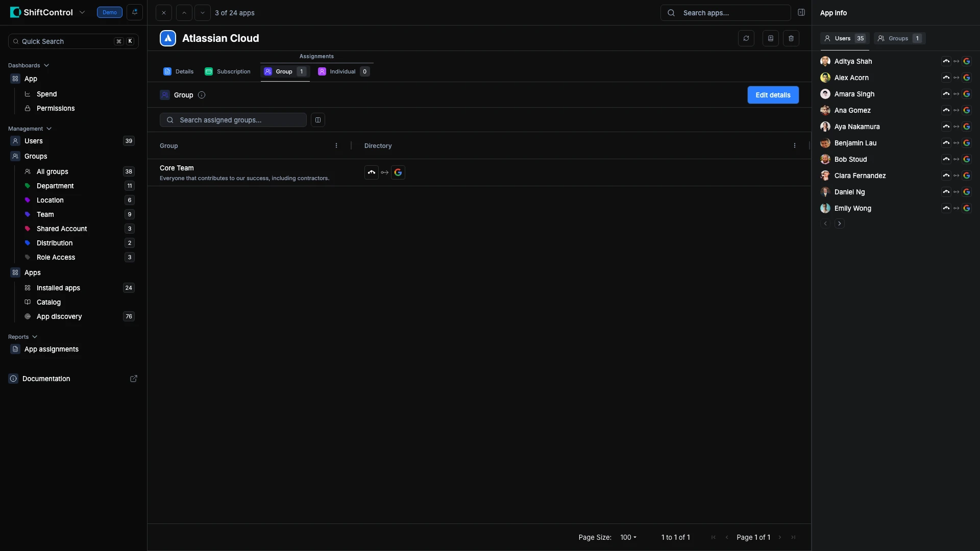The width and height of the screenshot is (980, 551).
Task: Click the info icon next to Group heading
Action: [x=202, y=95]
